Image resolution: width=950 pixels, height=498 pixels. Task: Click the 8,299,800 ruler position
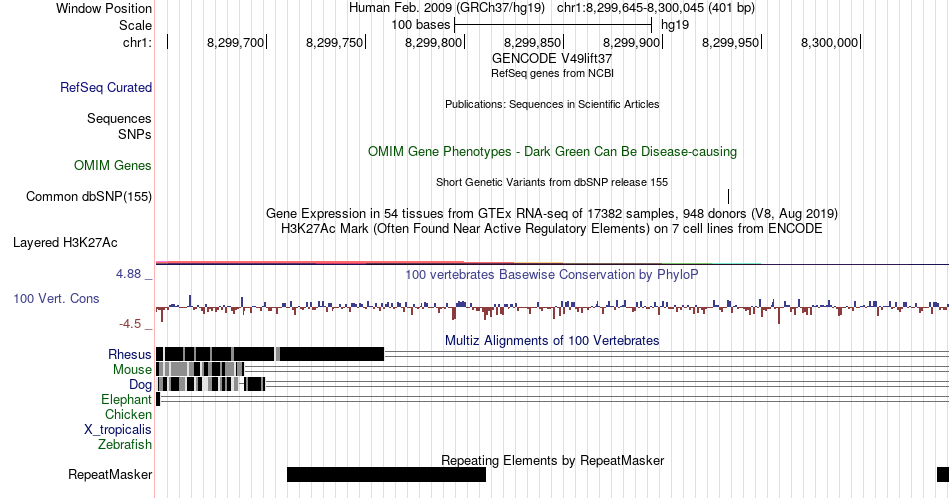click(x=434, y=42)
